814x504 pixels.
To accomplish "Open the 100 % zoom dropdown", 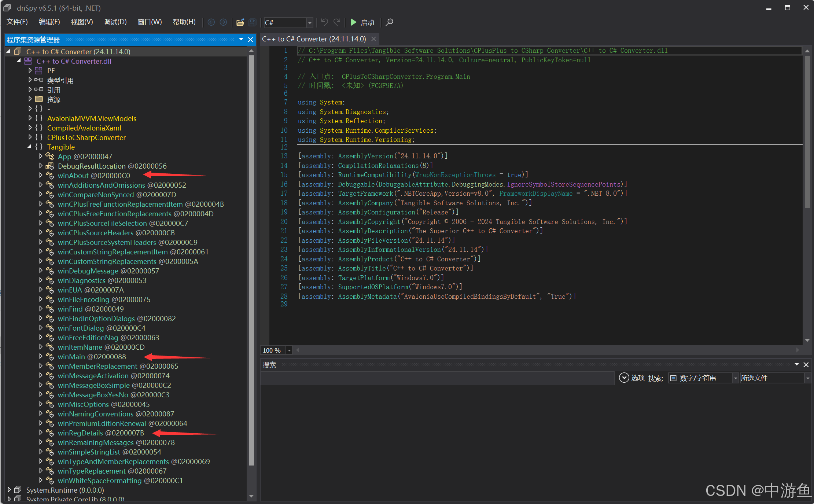I will click(x=289, y=350).
